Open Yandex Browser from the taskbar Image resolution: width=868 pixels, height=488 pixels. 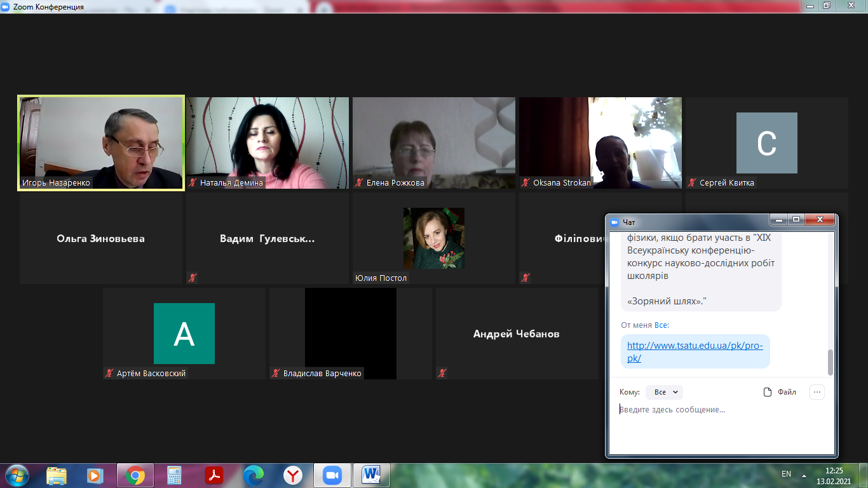(x=293, y=475)
